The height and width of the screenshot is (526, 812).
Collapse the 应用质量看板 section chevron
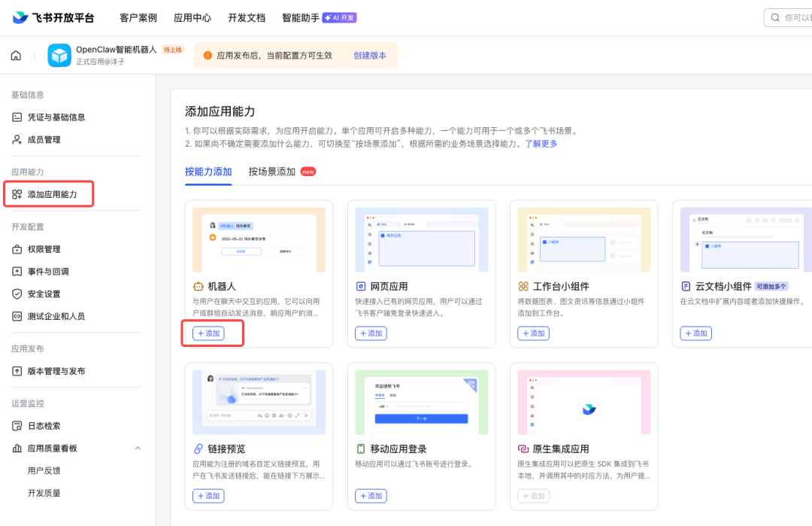click(x=138, y=448)
